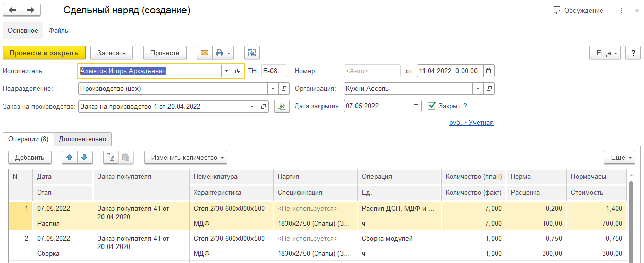Open calendar for Дата закрытия field
The image size is (644, 263).
416,106
